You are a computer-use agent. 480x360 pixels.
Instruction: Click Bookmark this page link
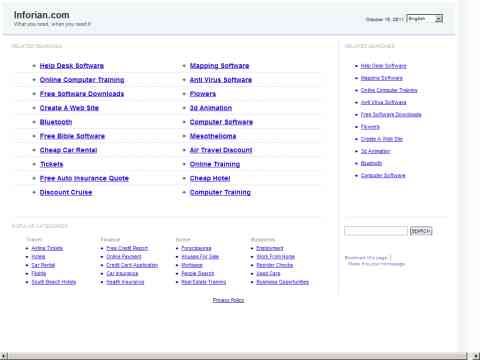point(366,258)
